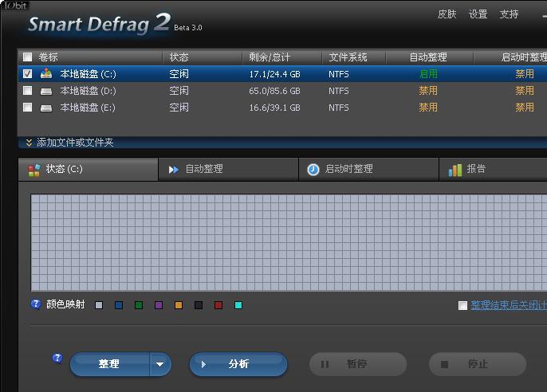Click the green color map swatch
Viewport: 547px width, 392px height.
(139, 305)
